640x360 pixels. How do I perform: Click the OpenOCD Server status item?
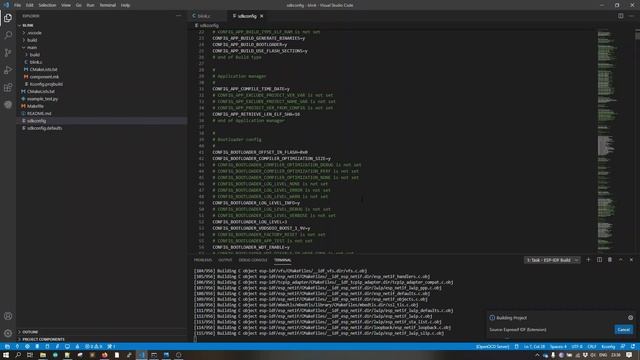pos(492,347)
